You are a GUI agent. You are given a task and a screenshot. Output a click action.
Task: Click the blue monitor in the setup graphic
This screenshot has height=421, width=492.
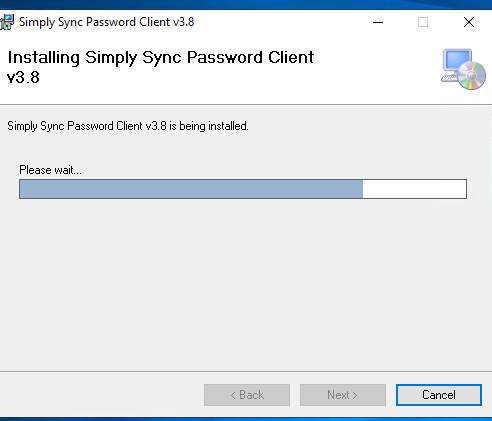click(x=457, y=61)
